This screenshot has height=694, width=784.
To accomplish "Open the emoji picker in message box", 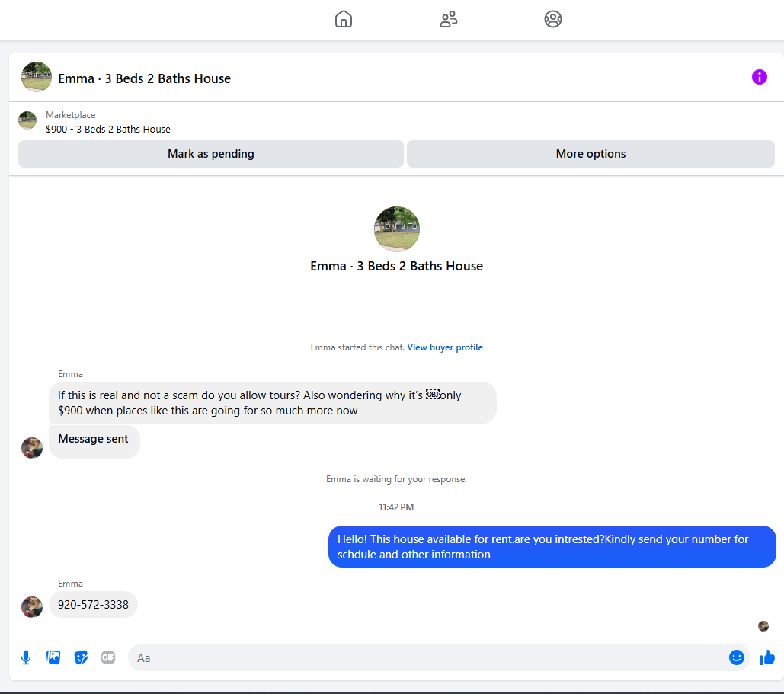I will pos(736,657).
